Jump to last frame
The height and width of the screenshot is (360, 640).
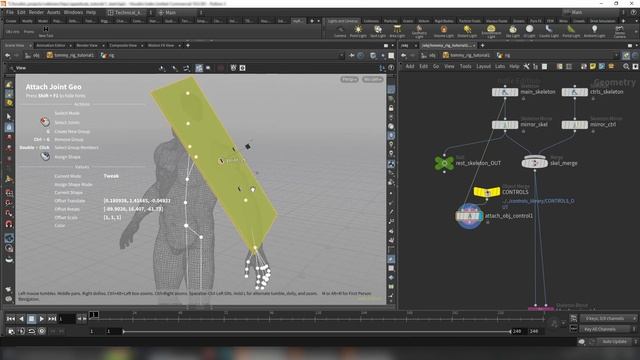52,319
